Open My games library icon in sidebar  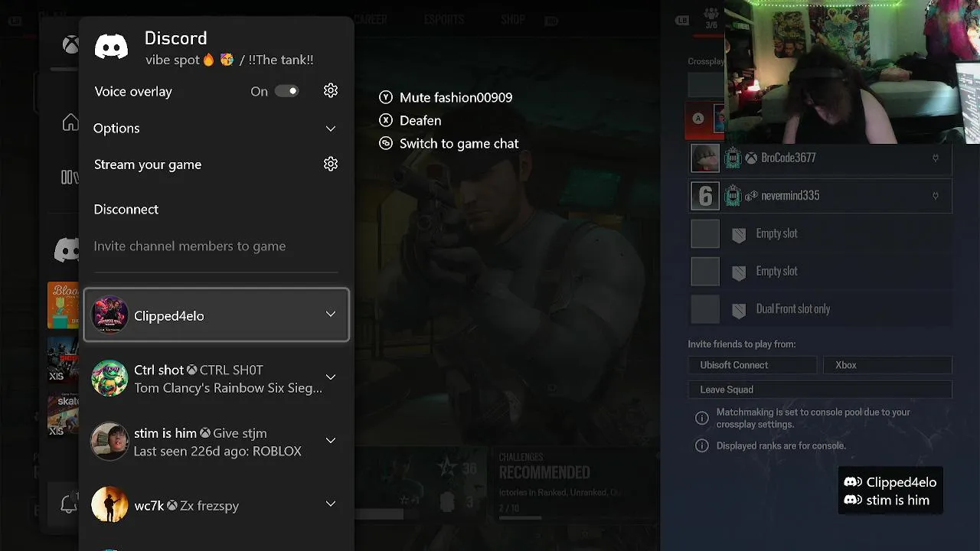(x=70, y=178)
